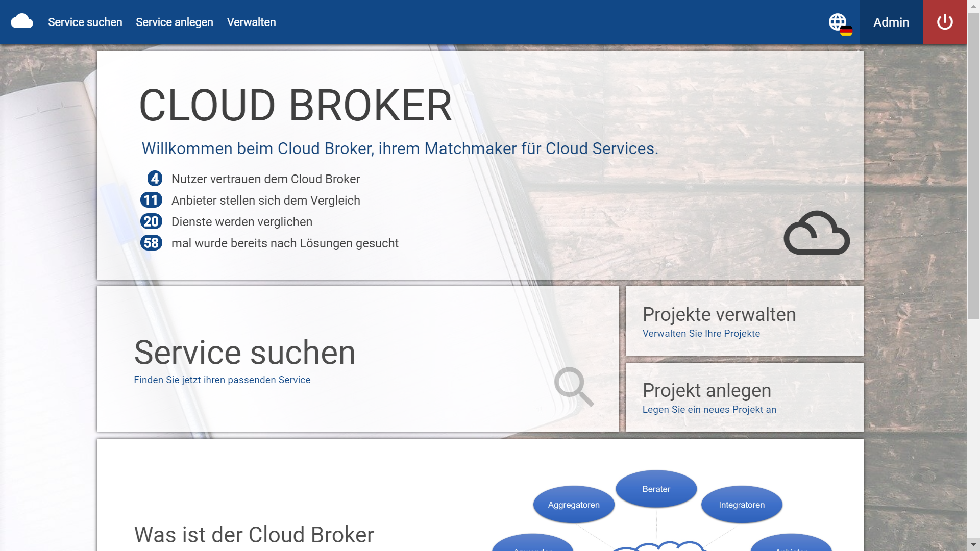Click the magnifying glass search icon
Image resolution: width=980 pixels, height=551 pixels.
coord(574,387)
